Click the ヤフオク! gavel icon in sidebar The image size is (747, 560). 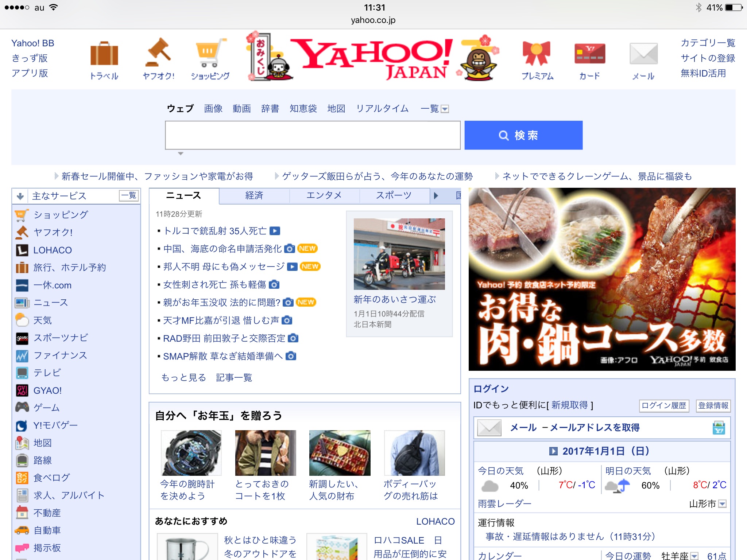(x=22, y=232)
